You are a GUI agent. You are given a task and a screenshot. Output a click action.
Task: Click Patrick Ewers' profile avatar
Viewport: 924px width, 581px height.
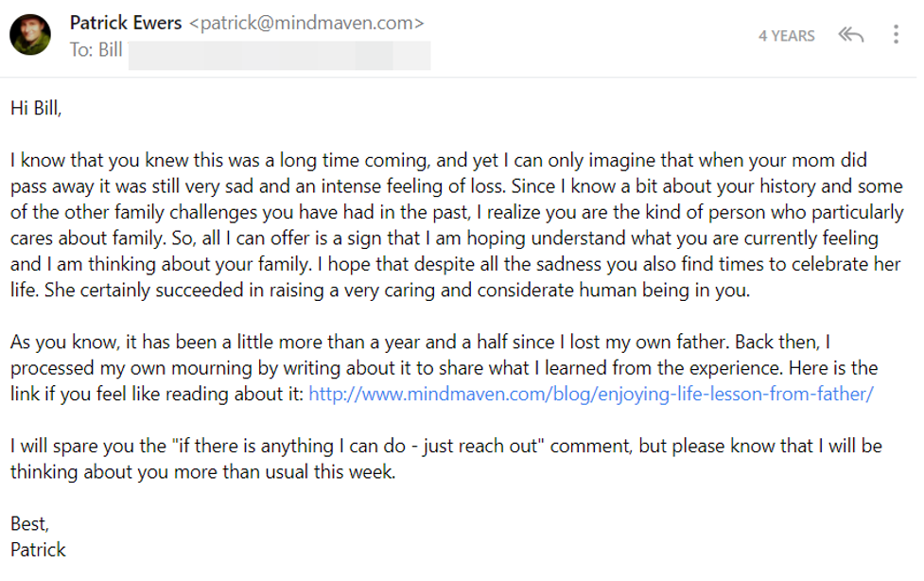pos(30,35)
